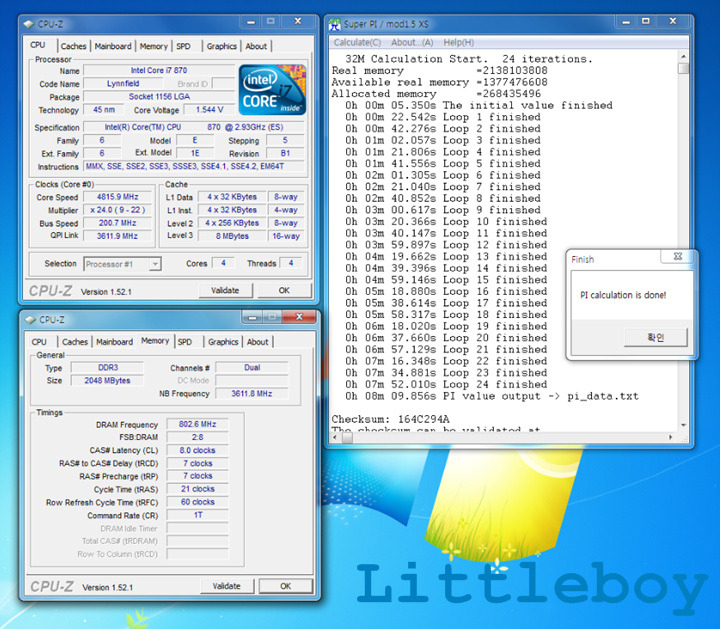Open Caches tab in Memory CPU-Z window
This screenshot has height=629, width=720.
click(x=75, y=342)
